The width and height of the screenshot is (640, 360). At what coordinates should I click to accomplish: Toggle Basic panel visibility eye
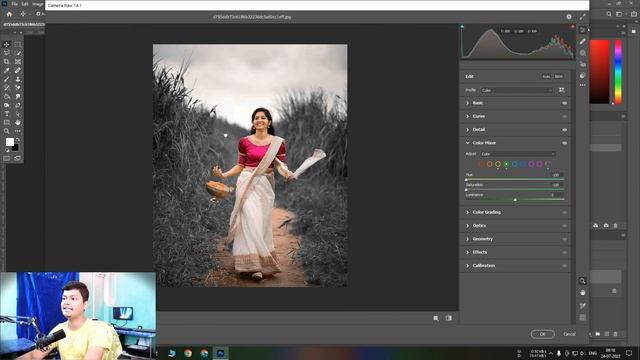(564, 103)
